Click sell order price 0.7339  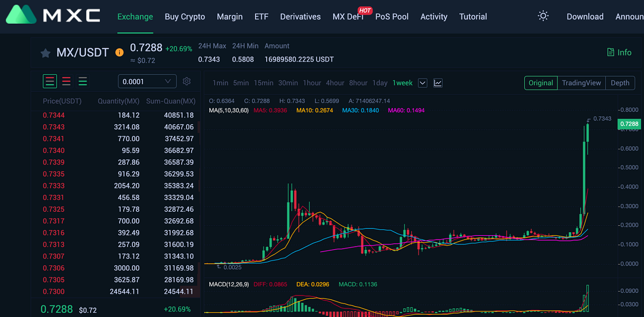point(54,162)
